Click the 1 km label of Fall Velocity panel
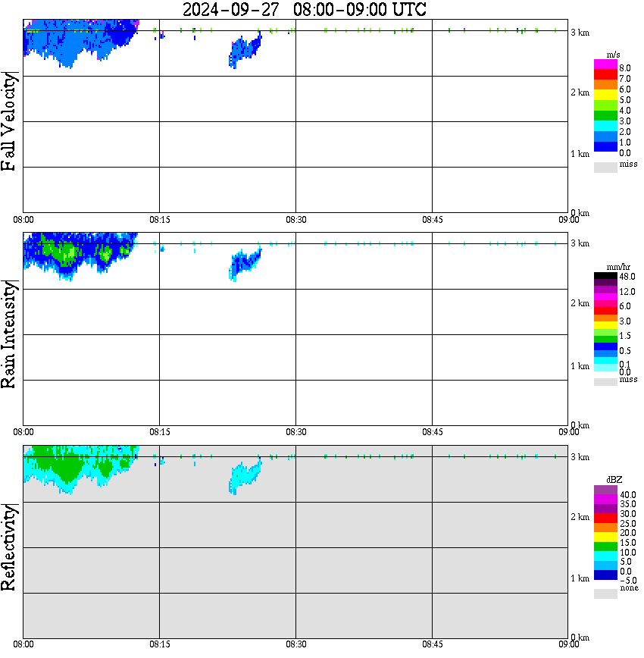Image resolution: width=644 pixels, height=658 pixels. point(580,154)
